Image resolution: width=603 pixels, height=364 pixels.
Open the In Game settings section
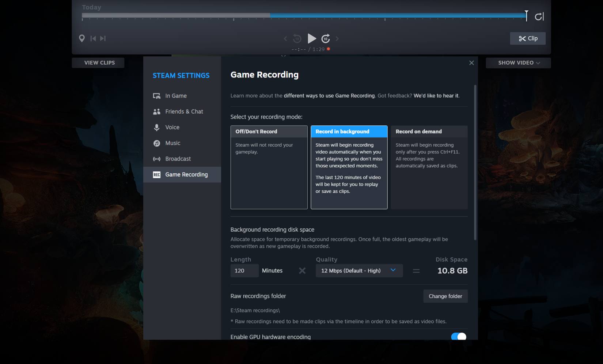pos(157,95)
